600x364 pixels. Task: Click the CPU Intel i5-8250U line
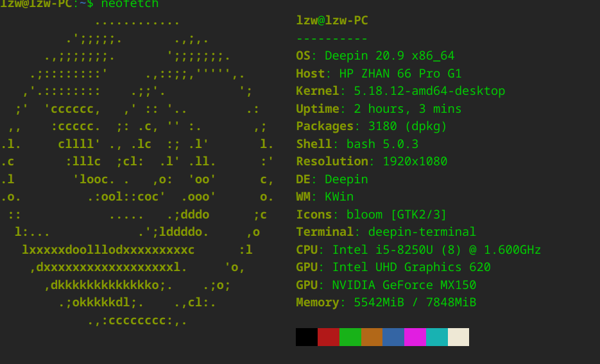418,250
